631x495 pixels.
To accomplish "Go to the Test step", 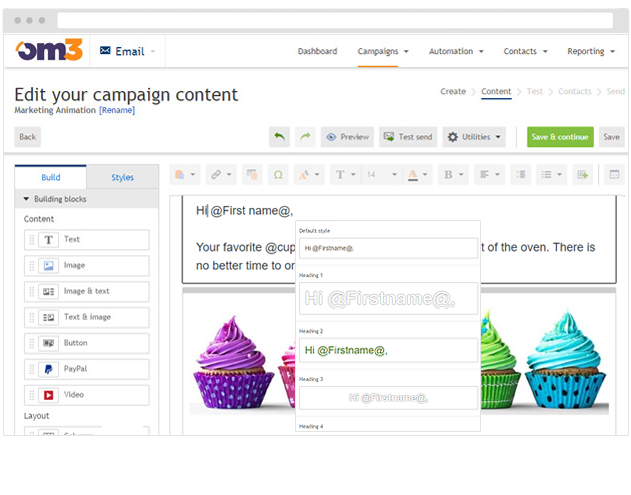I will click(x=534, y=91).
